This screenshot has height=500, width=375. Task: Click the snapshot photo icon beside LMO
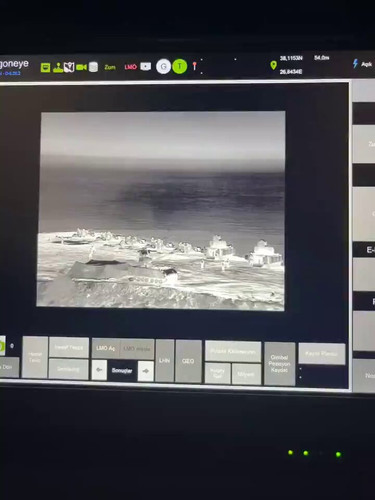[x=145, y=66]
